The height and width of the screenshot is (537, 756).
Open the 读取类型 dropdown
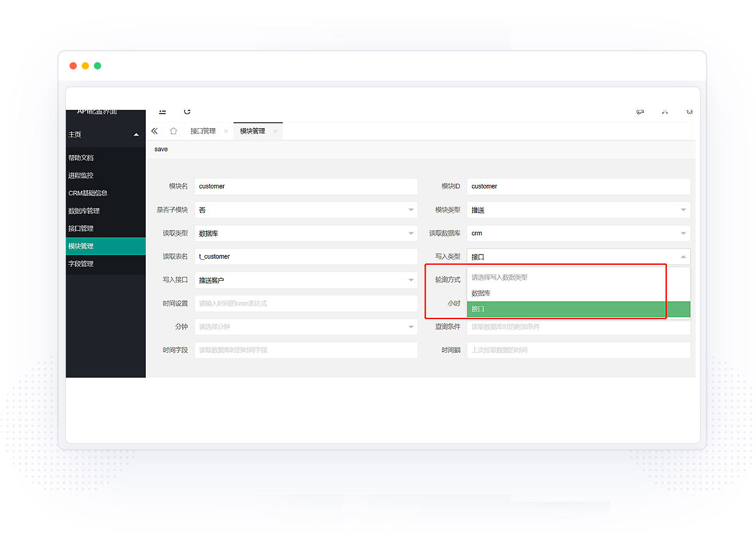306,233
